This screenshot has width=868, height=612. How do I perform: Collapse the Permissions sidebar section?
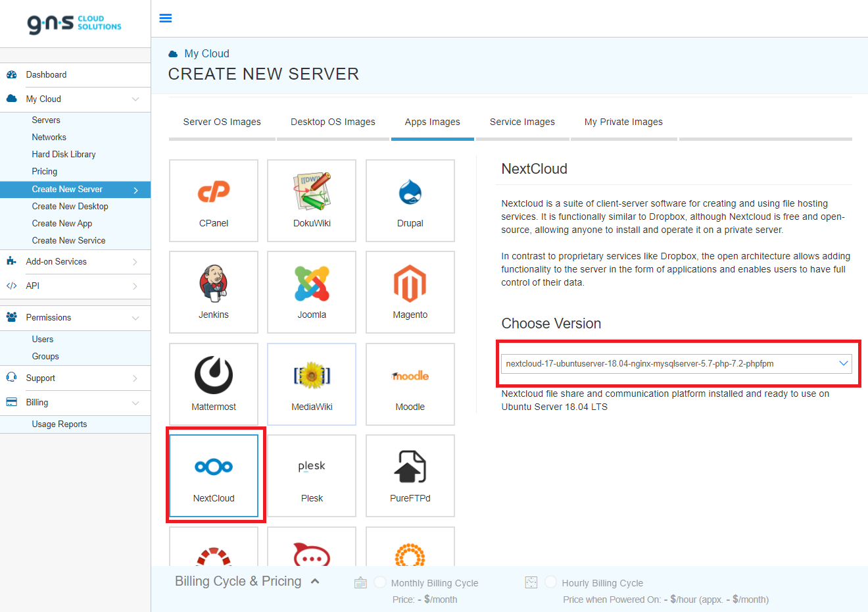135,318
